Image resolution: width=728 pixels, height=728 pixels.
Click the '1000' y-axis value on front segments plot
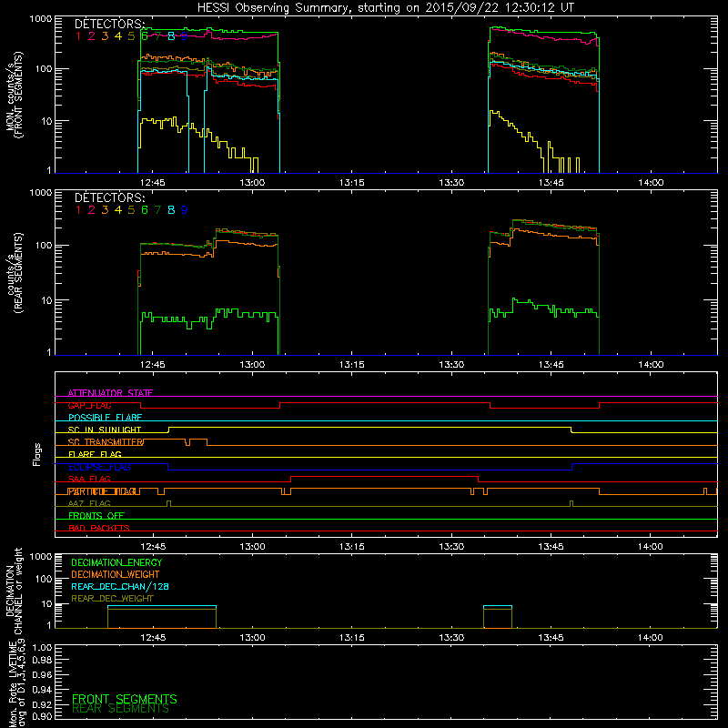click(x=40, y=19)
